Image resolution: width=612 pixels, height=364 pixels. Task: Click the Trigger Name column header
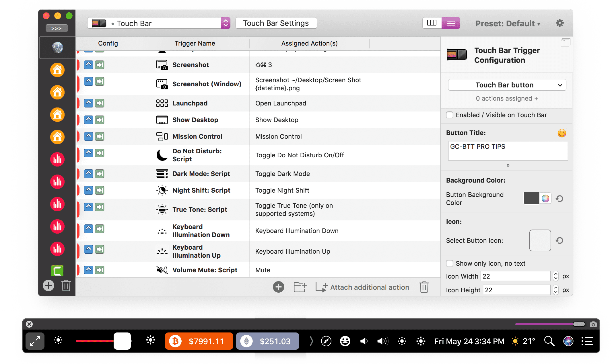195,43
